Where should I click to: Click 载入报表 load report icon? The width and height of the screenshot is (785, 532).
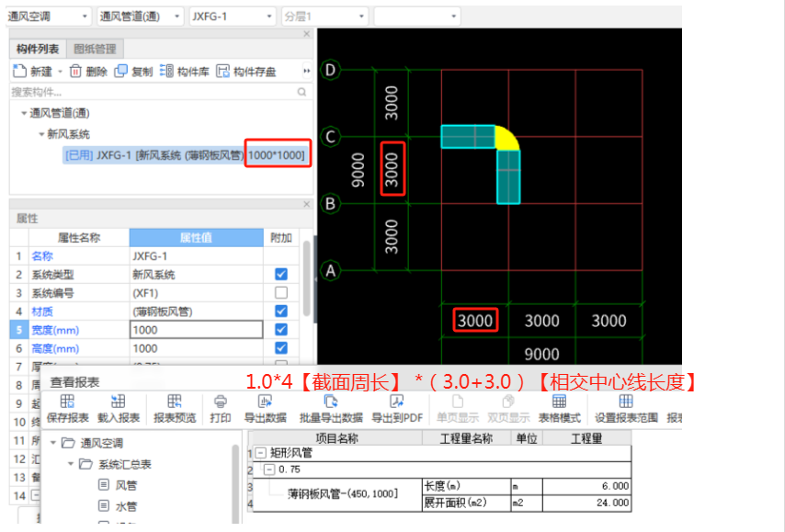(x=119, y=402)
